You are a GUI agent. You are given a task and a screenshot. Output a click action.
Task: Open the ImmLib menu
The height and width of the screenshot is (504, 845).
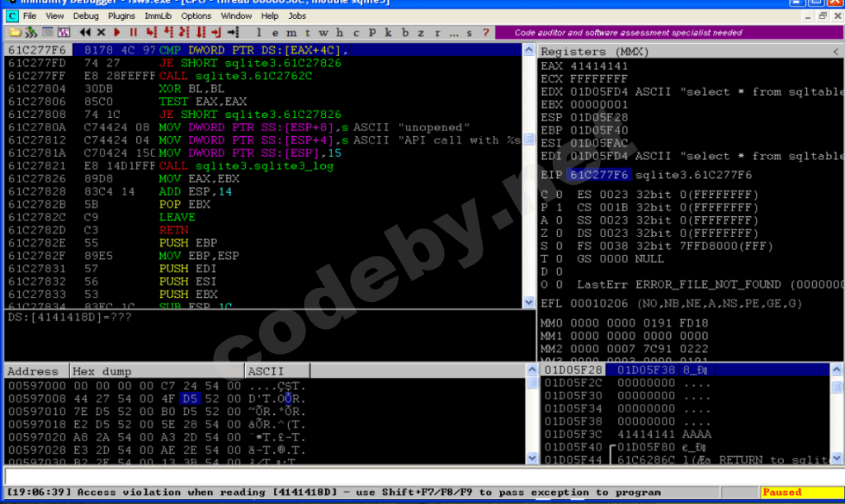tap(158, 16)
